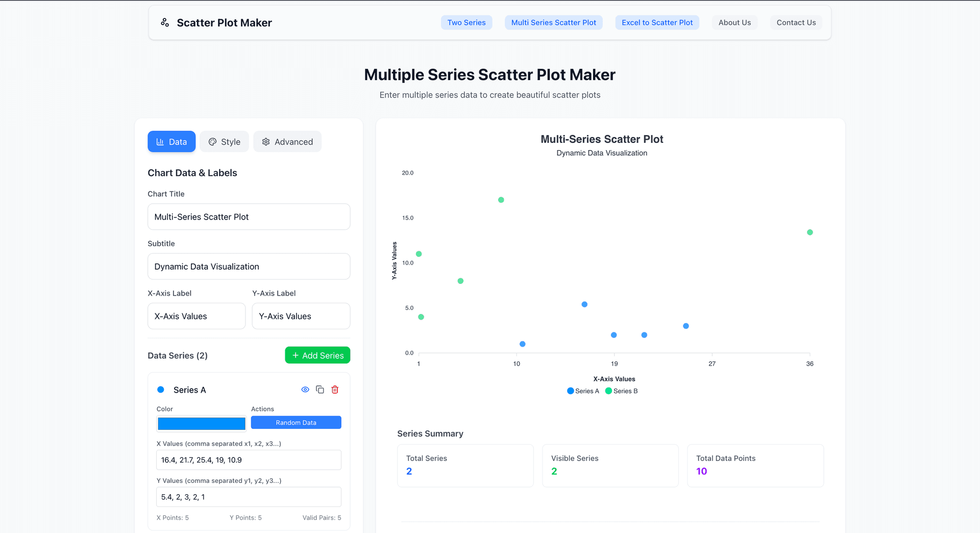Viewport: 980px width, 533px height.
Task: Duplicate Series A using the copy icon
Action: click(320, 389)
